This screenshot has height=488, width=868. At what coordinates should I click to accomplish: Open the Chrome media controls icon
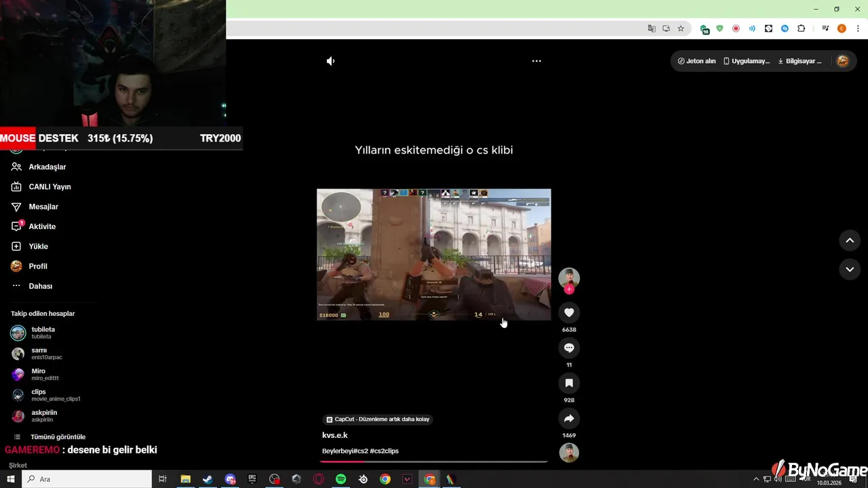pos(825,28)
